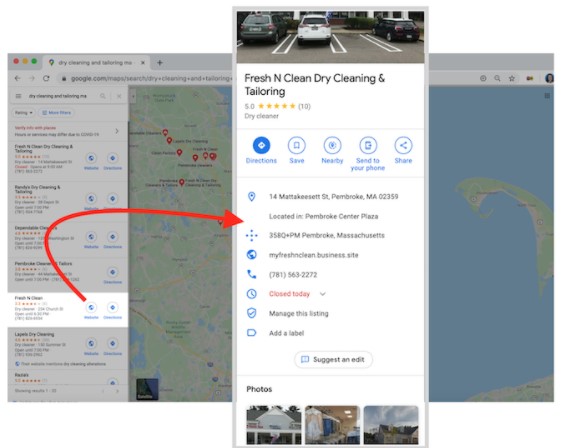Click Manage this listing
Viewport: 574px width, 448px height.
(299, 314)
